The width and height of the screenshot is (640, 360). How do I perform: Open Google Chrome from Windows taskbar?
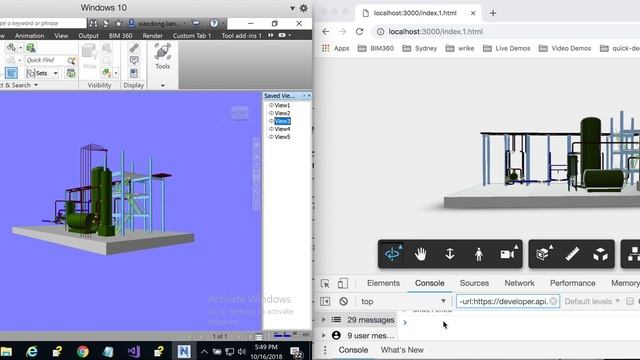tap(82, 351)
